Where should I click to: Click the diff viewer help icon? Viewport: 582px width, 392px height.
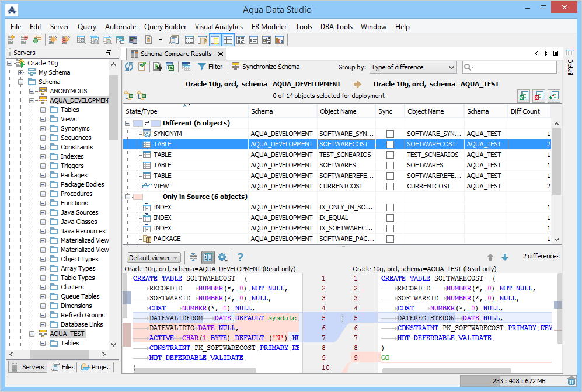[x=240, y=257]
